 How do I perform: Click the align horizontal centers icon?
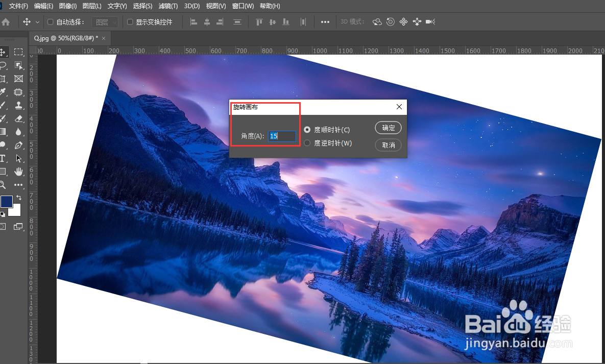tap(207, 22)
